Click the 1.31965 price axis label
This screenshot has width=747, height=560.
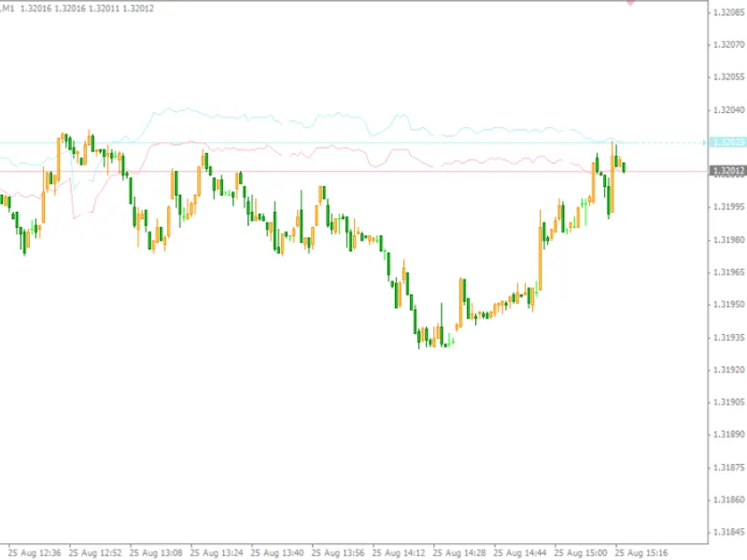[729, 273]
